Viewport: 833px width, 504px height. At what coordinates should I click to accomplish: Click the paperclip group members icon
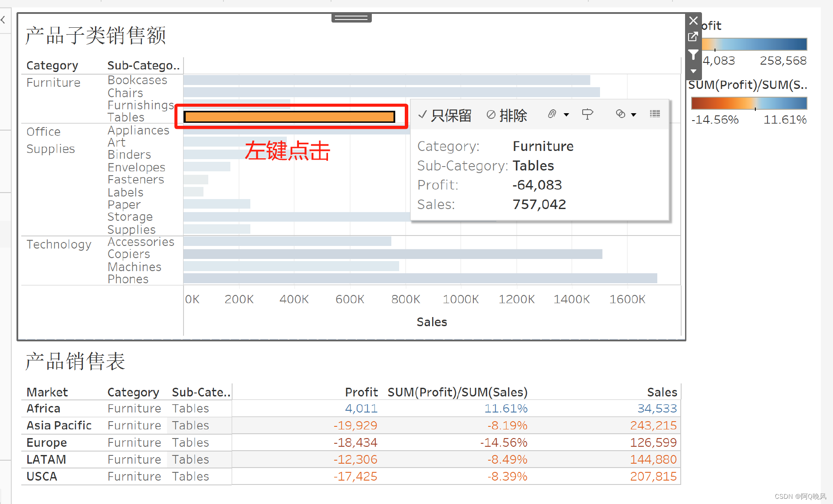pyautogui.click(x=551, y=114)
